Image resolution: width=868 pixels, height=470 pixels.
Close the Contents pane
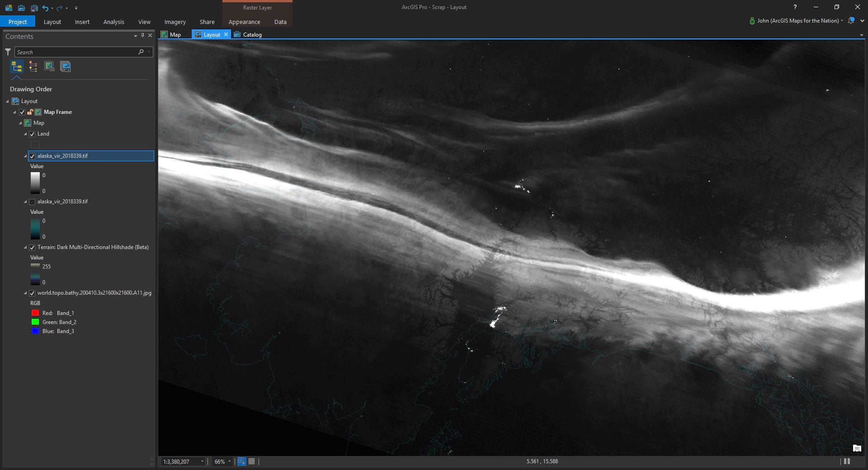150,35
